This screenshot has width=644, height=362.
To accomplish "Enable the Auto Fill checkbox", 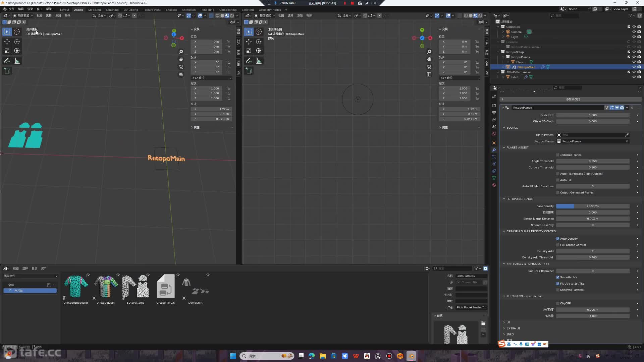I will [x=557, y=180].
